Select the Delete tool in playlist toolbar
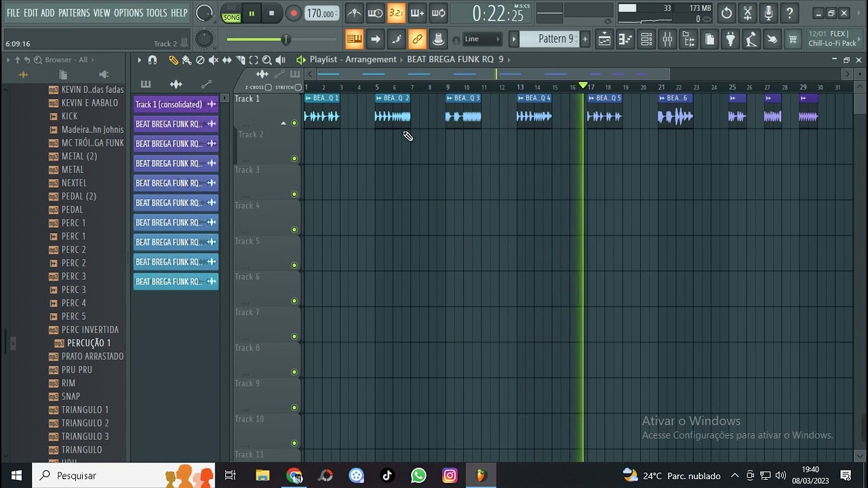This screenshot has width=868, height=488. pyautogui.click(x=200, y=60)
